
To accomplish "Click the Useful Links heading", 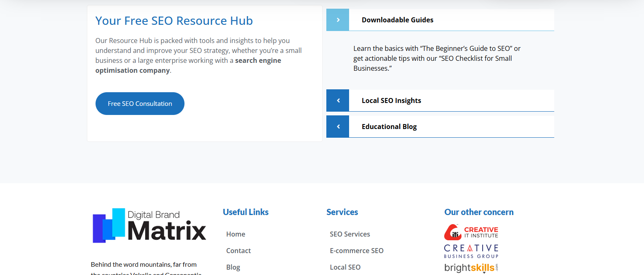I will (246, 212).
